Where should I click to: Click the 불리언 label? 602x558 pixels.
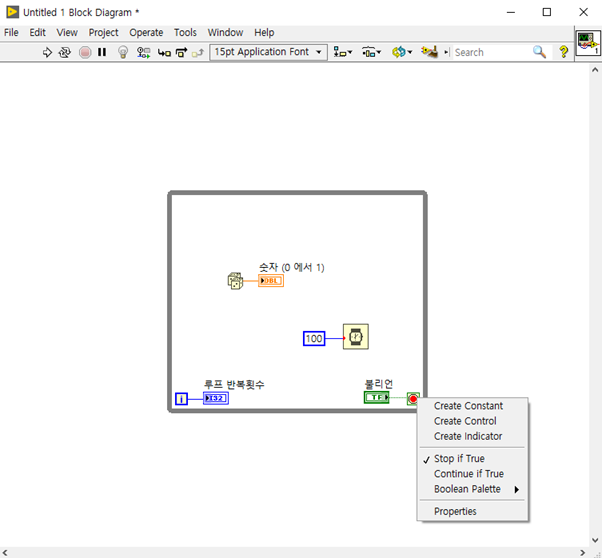[x=379, y=384]
